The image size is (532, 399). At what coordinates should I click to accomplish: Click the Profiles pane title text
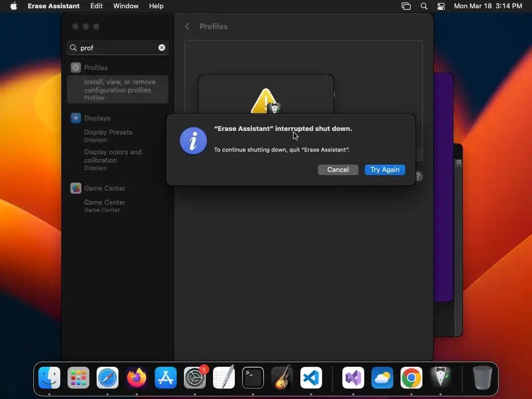click(214, 26)
